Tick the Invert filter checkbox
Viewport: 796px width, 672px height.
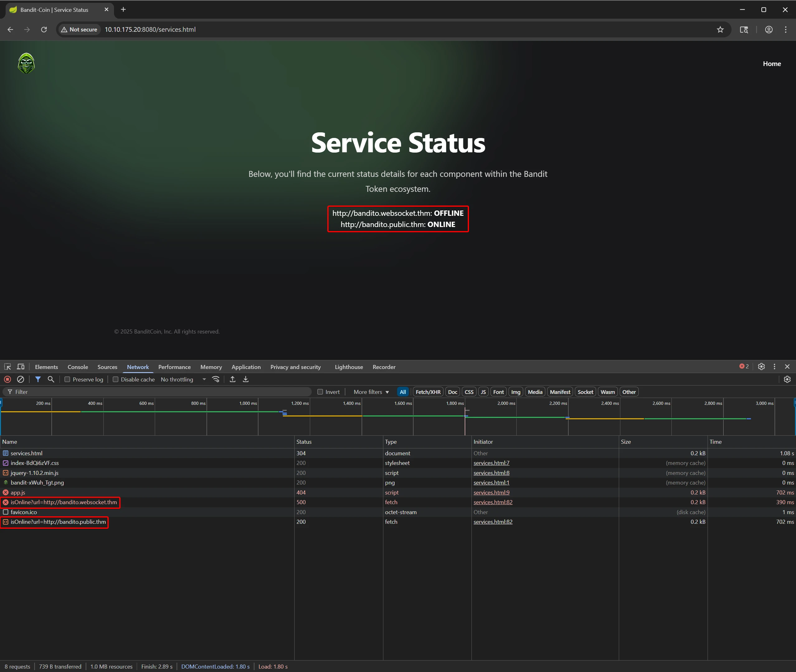click(x=320, y=392)
